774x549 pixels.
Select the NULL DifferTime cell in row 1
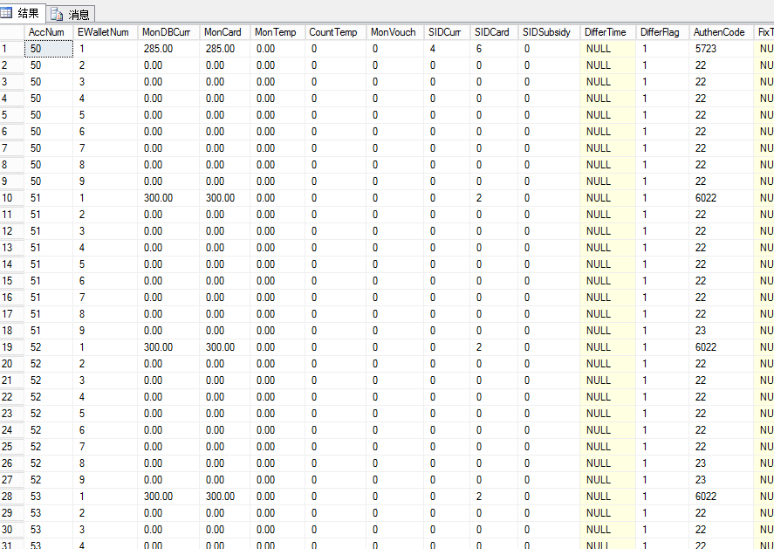598,48
